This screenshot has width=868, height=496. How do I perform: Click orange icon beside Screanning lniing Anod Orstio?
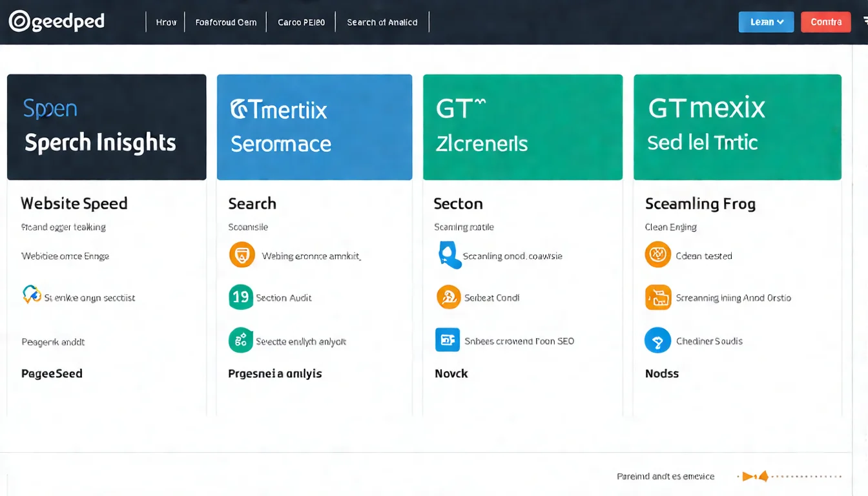[657, 297]
